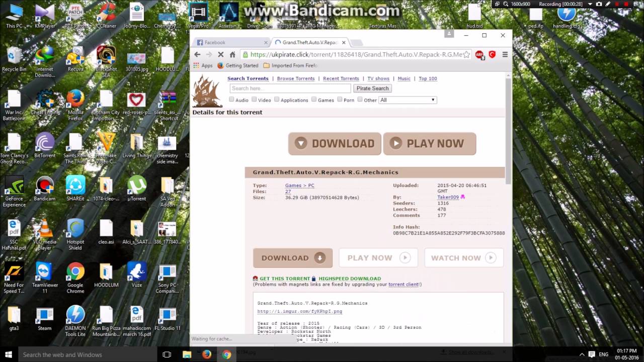Screen dimensions: 644x362
Task: Check the Porn category checkbox
Action: (340, 100)
